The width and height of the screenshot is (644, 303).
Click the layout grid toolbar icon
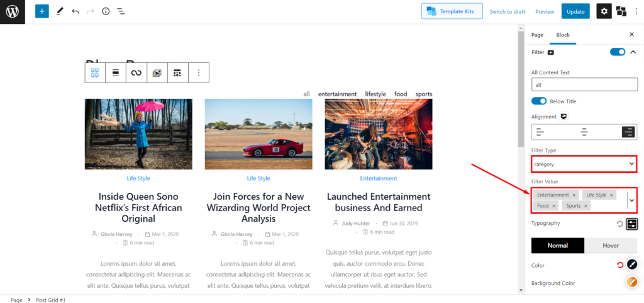(x=177, y=73)
